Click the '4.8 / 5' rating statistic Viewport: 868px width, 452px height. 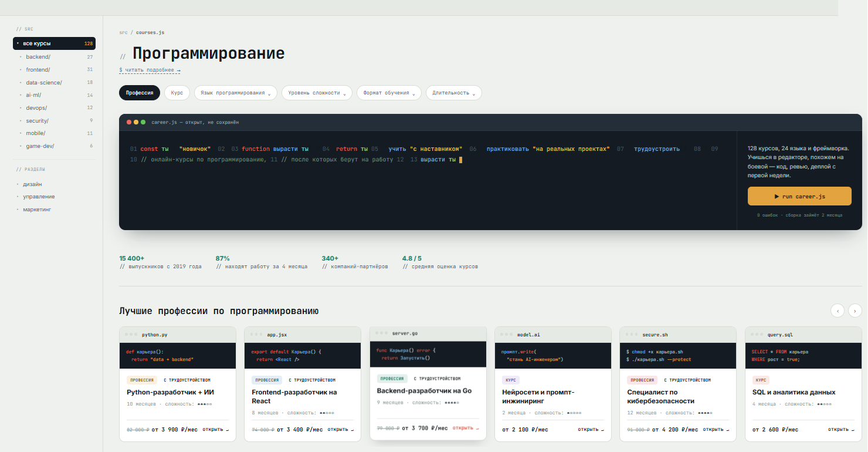412,258
